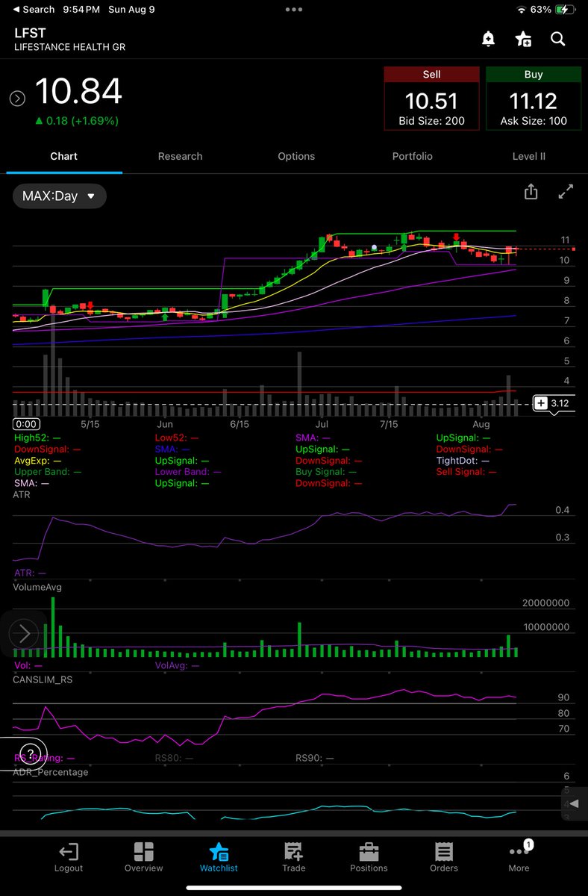The image size is (588, 896).
Task: Open the Options tab
Action: 296,156
